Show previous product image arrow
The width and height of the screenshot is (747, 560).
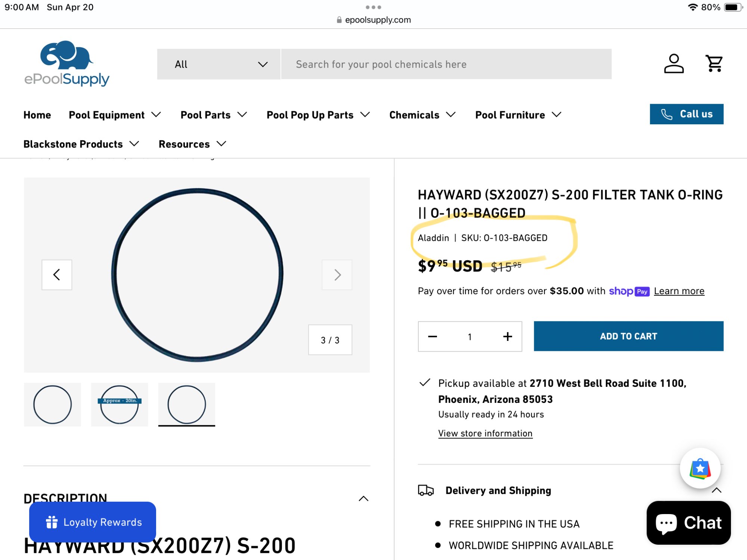coord(57,275)
